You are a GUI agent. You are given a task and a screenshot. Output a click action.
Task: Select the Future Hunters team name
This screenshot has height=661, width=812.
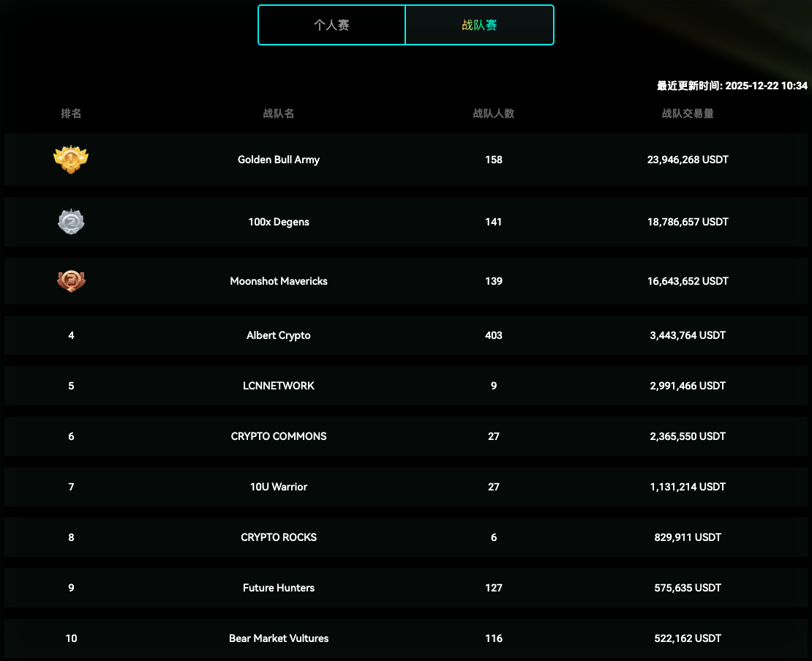coord(279,588)
